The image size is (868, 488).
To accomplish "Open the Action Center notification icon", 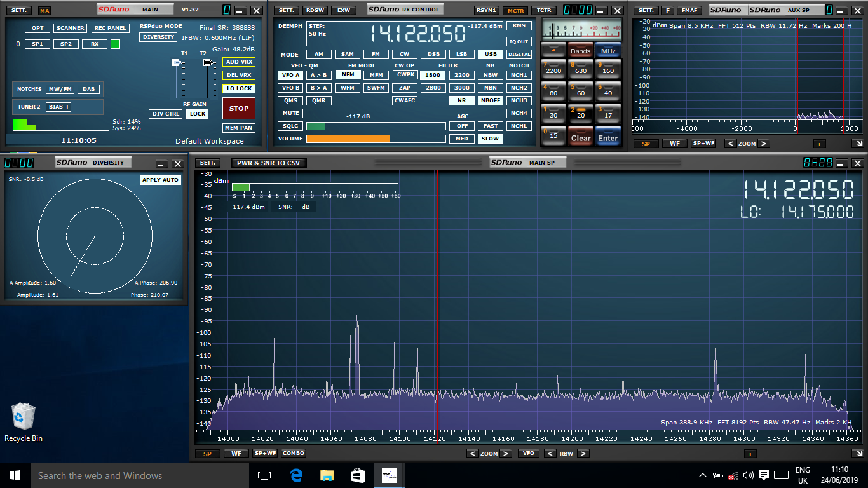I will coord(764,475).
